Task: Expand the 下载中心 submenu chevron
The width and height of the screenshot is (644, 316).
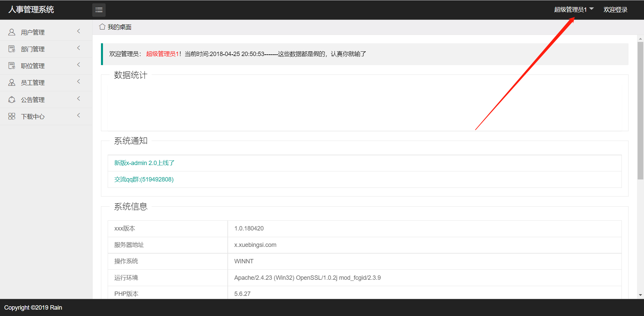Action: click(x=79, y=115)
